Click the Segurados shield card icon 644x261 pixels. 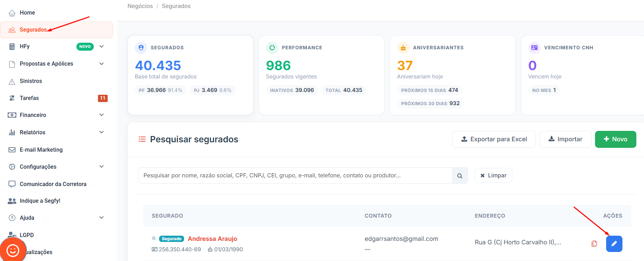(141, 48)
